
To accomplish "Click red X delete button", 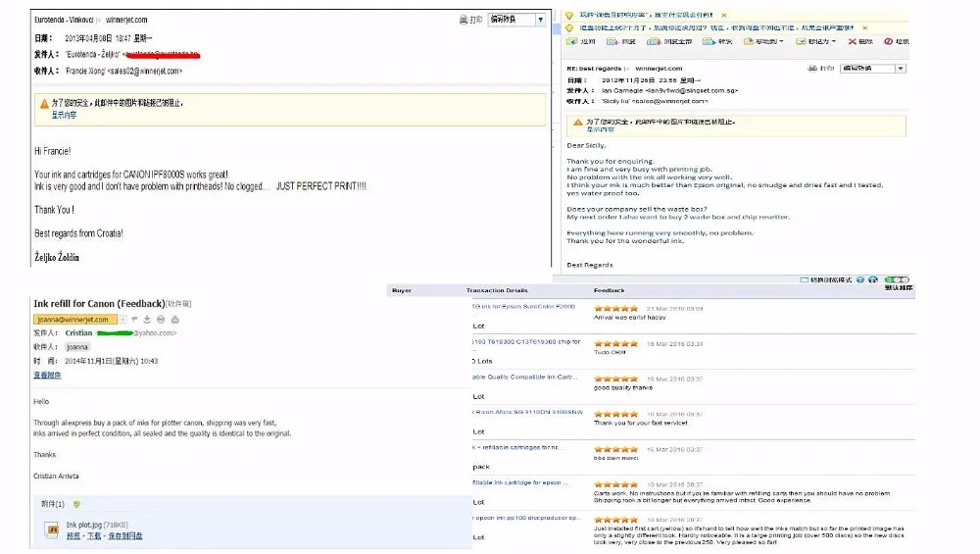I will [860, 41].
